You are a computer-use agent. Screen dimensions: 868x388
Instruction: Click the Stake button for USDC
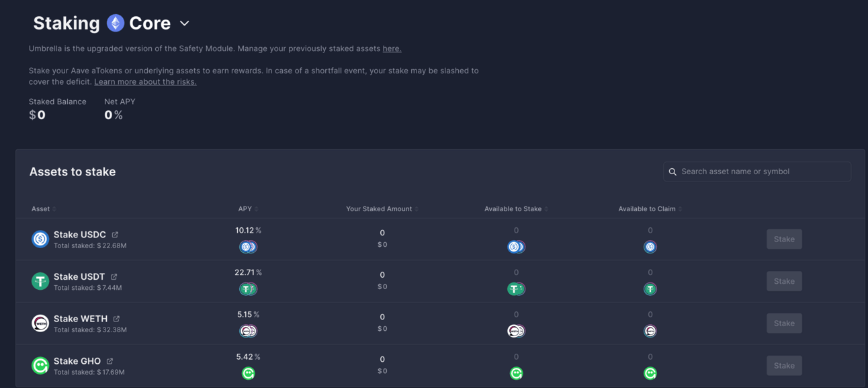point(784,239)
